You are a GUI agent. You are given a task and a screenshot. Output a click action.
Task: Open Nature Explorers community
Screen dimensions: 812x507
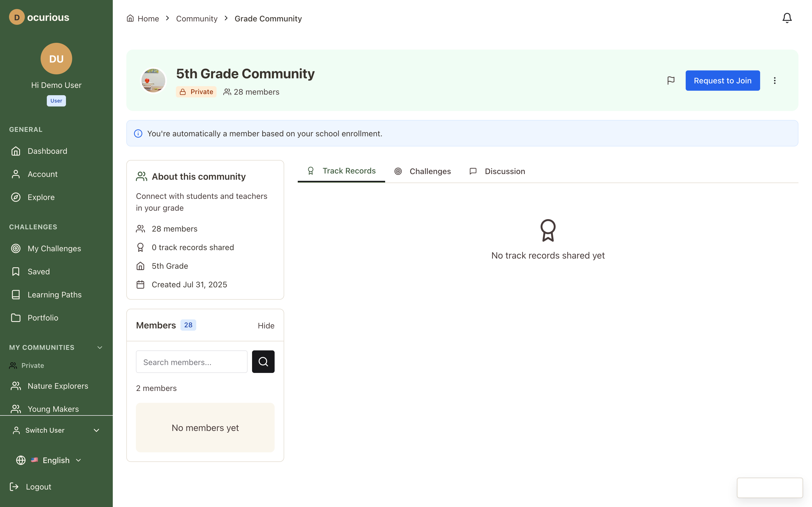click(58, 386)
